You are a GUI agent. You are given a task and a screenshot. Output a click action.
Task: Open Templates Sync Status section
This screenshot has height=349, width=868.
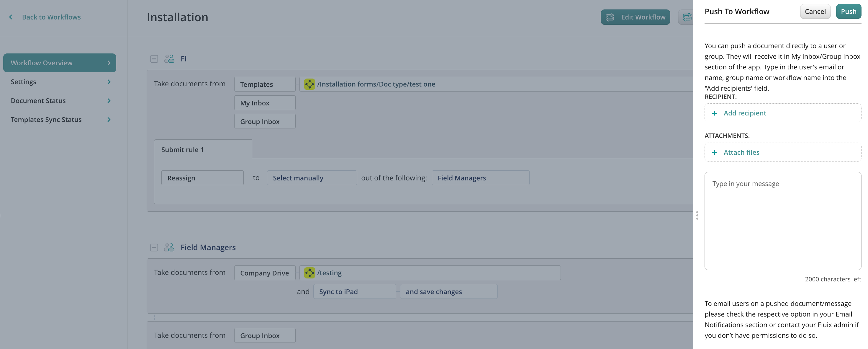coord(60,119)
